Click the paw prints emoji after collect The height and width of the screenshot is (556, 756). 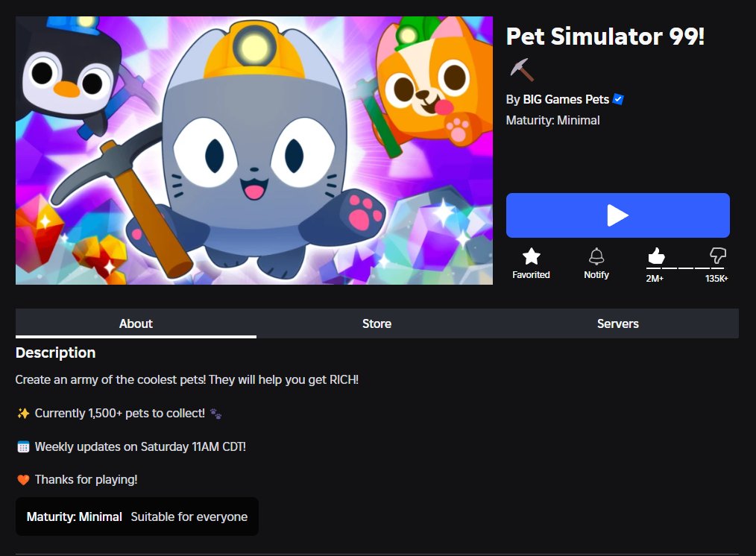coord(216,414)
